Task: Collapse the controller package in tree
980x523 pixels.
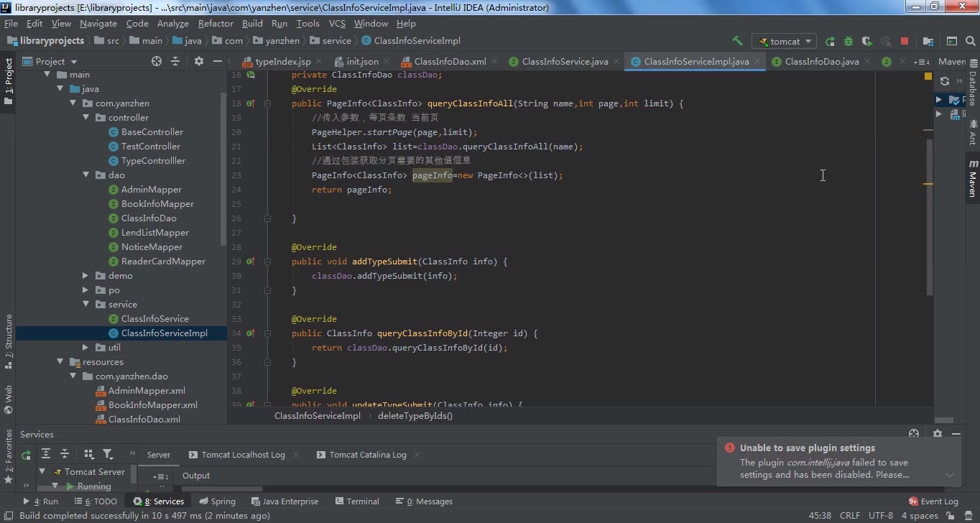Action: pyautogui.click(x=85, y=118)
